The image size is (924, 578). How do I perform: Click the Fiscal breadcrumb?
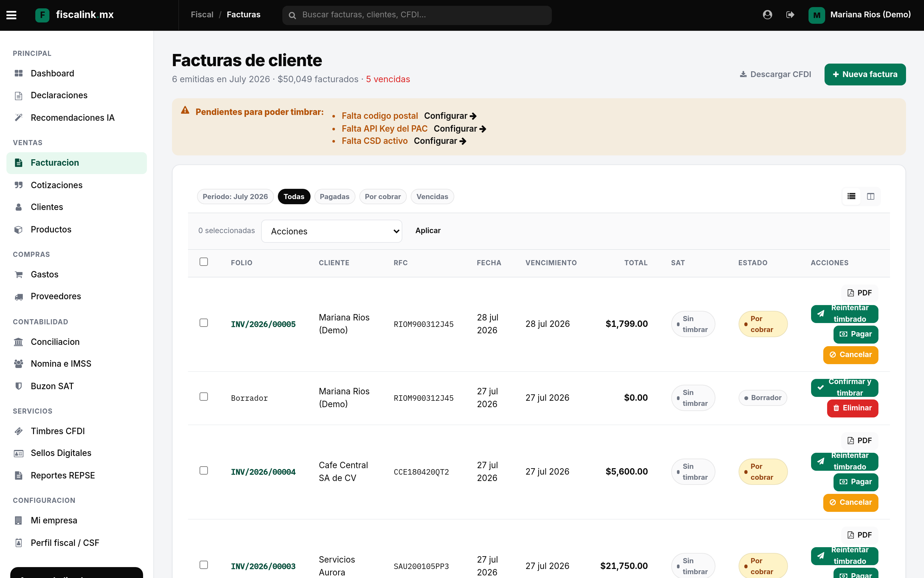202,14
